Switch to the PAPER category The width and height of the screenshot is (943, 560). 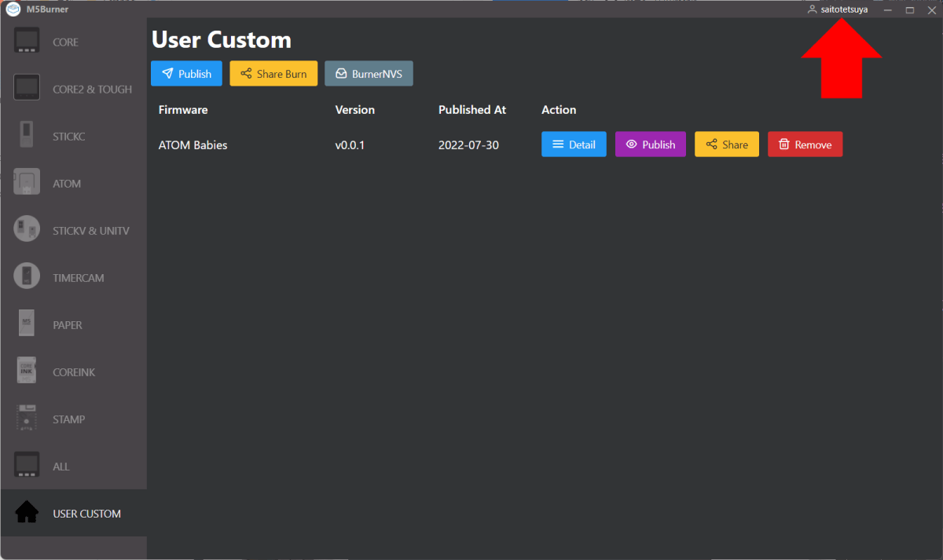pyautogui.click(x=68, y=325)
